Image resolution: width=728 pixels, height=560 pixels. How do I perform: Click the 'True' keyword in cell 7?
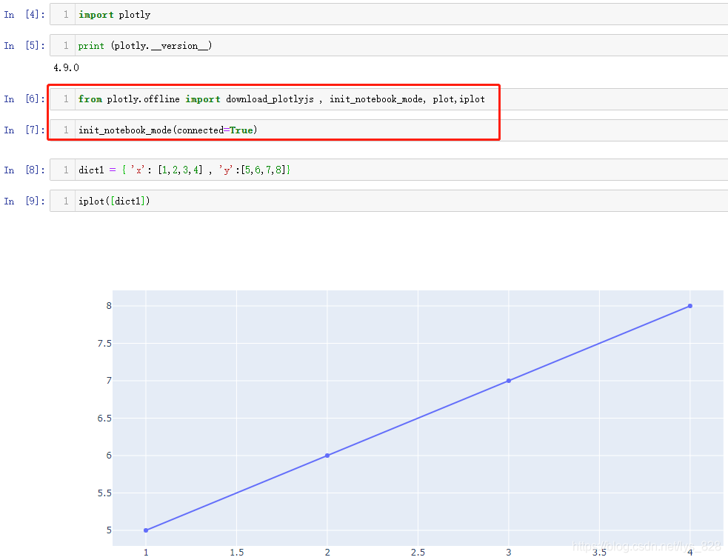click(241, 130)
